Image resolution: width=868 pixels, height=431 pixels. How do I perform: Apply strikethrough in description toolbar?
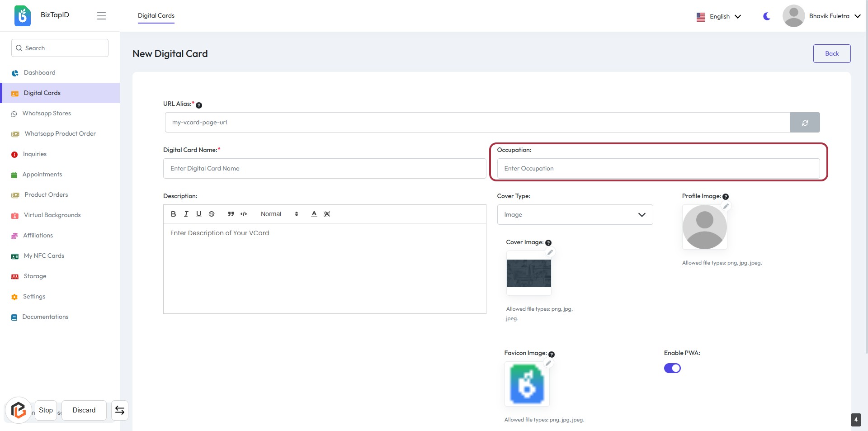click(212, 214)
